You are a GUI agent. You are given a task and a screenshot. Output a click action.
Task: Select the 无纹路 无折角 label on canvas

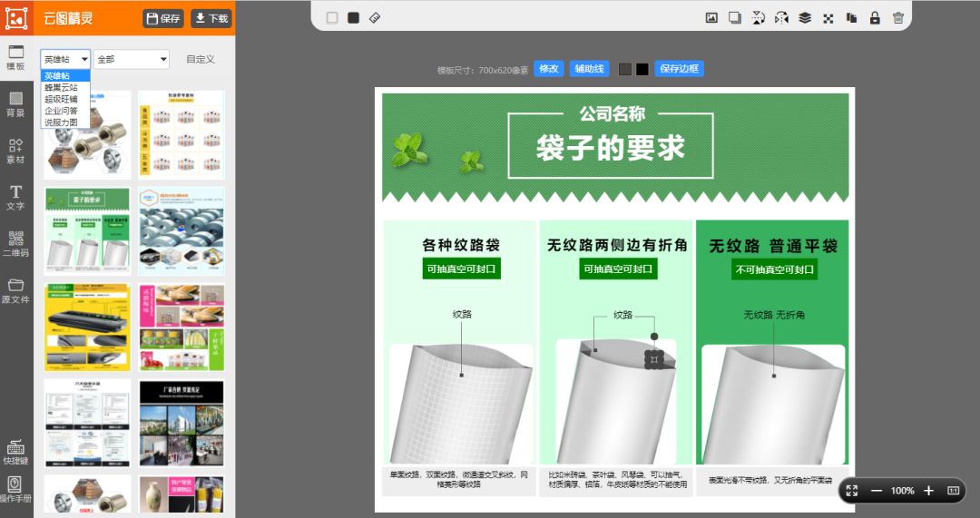(x=774, y=315)
